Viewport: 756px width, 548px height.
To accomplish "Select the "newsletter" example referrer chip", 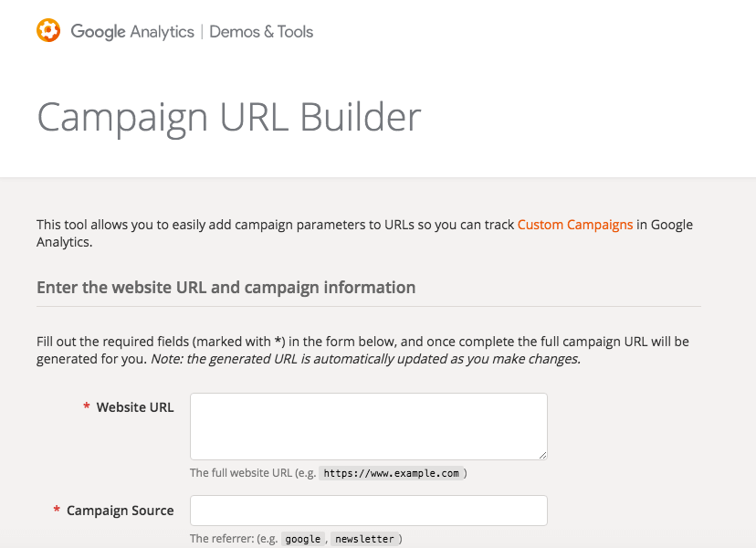I will (364, 539).
